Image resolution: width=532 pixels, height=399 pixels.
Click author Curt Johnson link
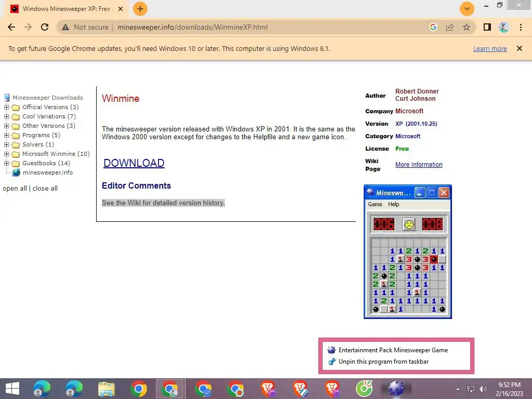pos(415,99)
